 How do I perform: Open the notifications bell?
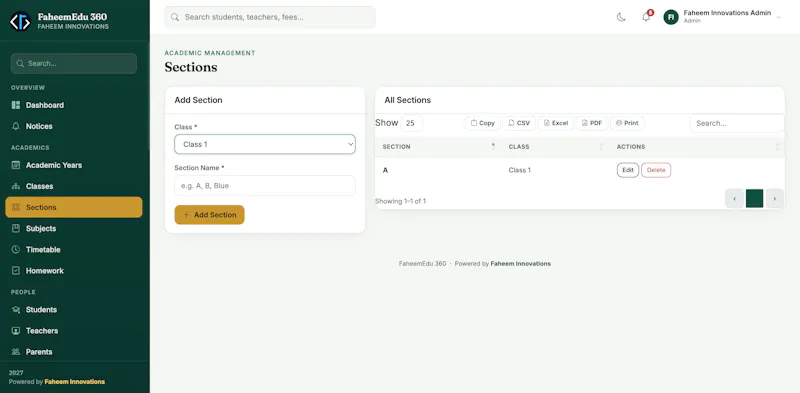(x=646, y=17)
